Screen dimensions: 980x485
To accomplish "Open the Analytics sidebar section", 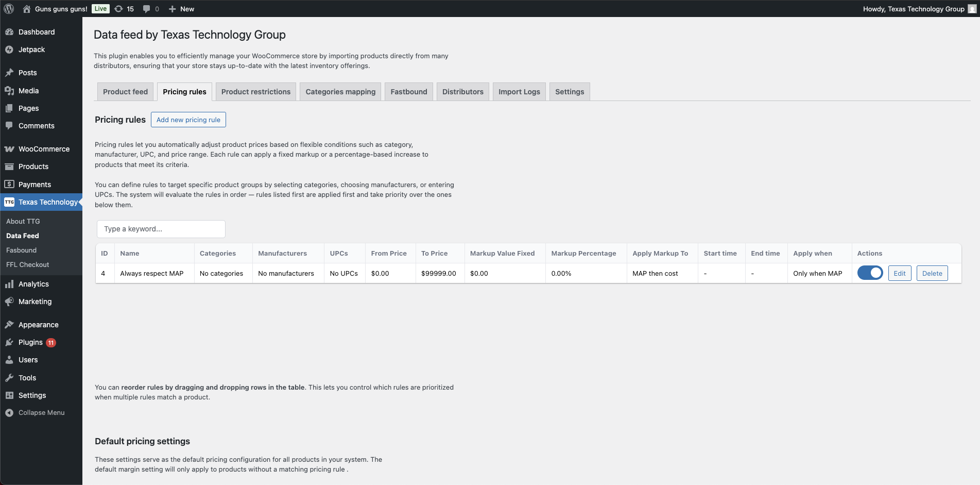I will (33, 284).
